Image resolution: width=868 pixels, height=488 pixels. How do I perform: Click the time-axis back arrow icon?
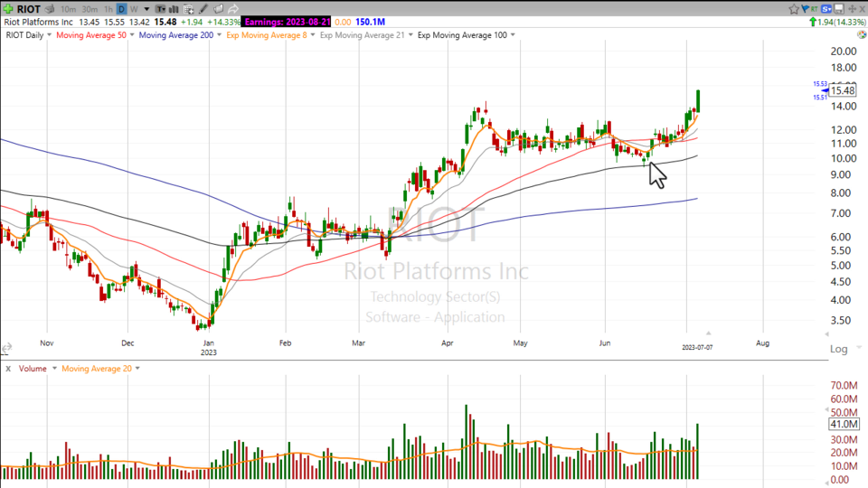(x=6, y=348)
